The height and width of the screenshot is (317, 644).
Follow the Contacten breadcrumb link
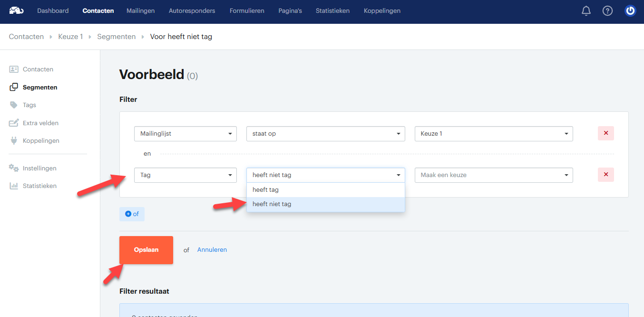point(26,37)
